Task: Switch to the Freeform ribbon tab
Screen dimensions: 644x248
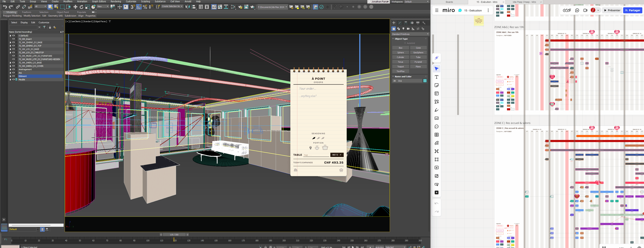Action: [x=26, y=12]
